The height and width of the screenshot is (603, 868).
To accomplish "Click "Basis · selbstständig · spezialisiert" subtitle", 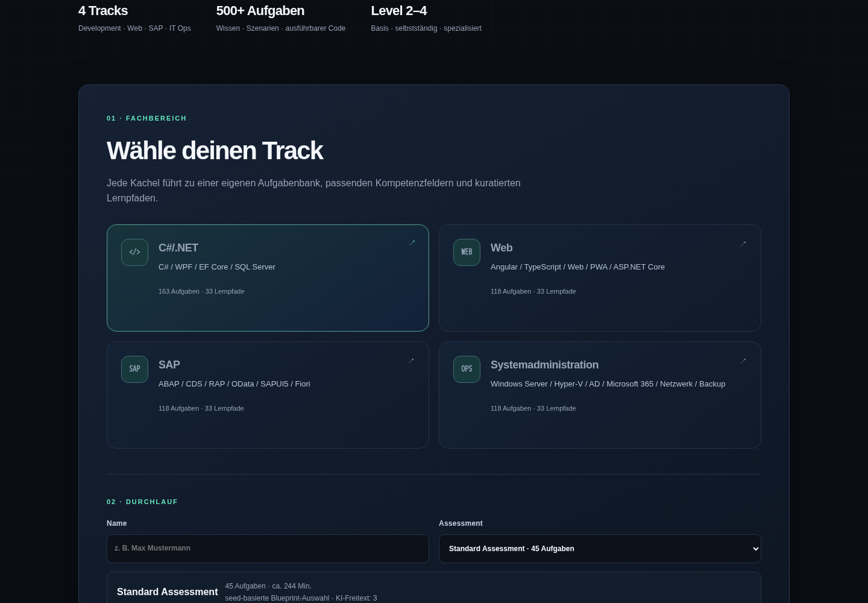I will 426,28.
